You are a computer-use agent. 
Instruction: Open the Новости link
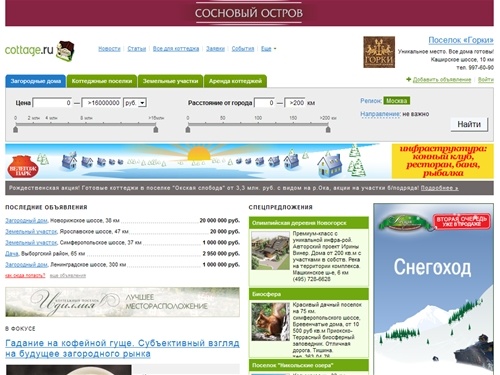click(x=109, y=49)
